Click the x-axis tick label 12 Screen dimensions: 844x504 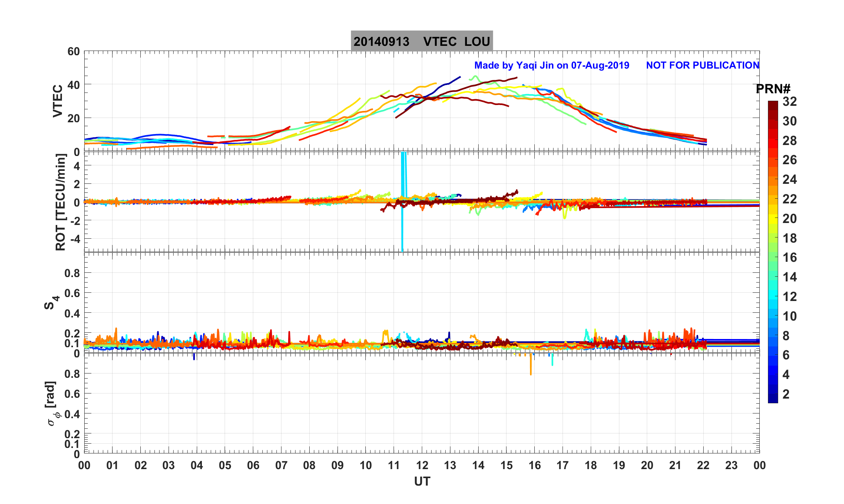pos(422,466)
